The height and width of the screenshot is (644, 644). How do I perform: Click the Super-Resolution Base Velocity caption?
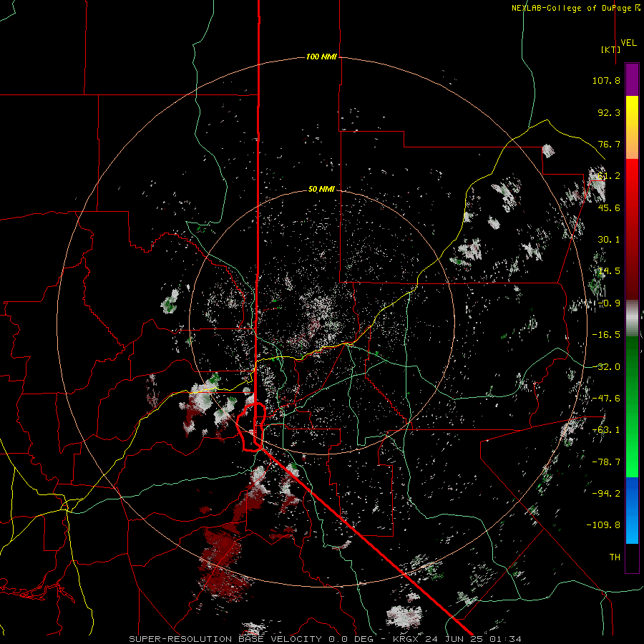[x=326, y=639]
